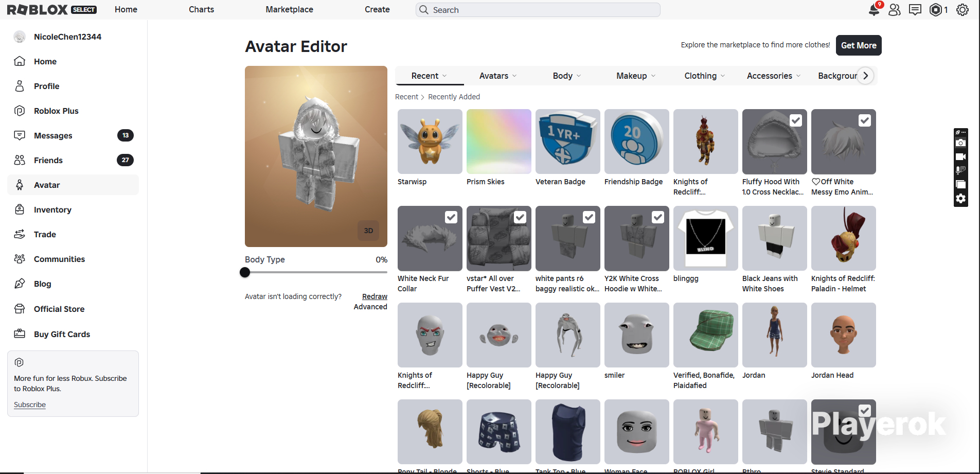The image size is (980, 474).
Task: Click the Home house icon in sidebar
Action: click(20, 61)
